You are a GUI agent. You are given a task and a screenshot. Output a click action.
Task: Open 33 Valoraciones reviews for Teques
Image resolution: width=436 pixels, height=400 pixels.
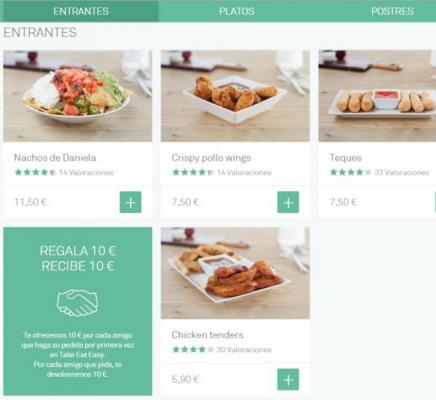[402, 172]
